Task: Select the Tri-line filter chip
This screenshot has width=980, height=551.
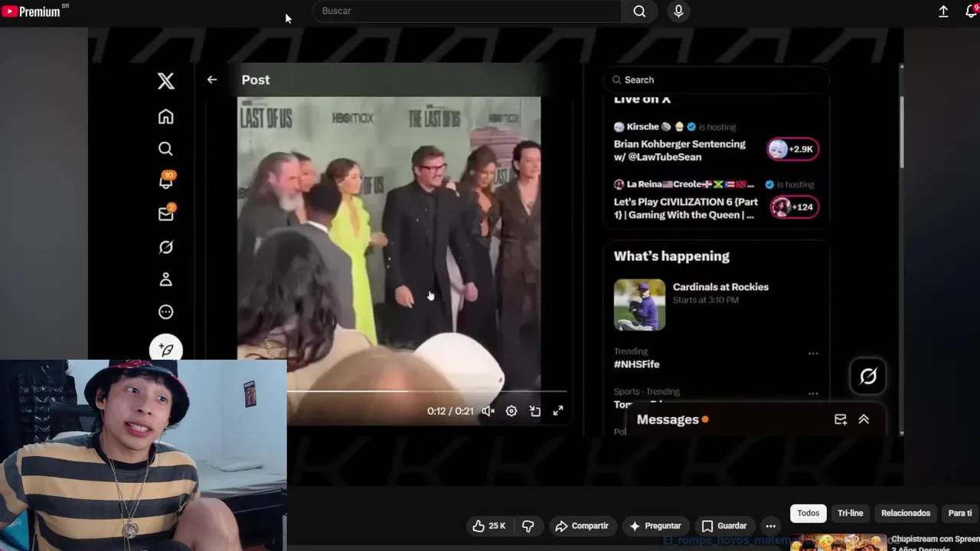Action: (850, 514)
